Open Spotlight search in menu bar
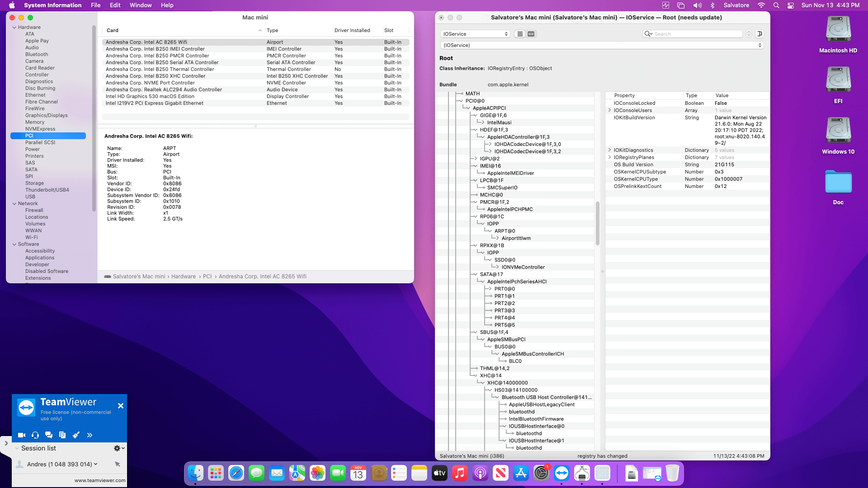The height and width of the screenshot is (488, 868). (x=776, y=5)
